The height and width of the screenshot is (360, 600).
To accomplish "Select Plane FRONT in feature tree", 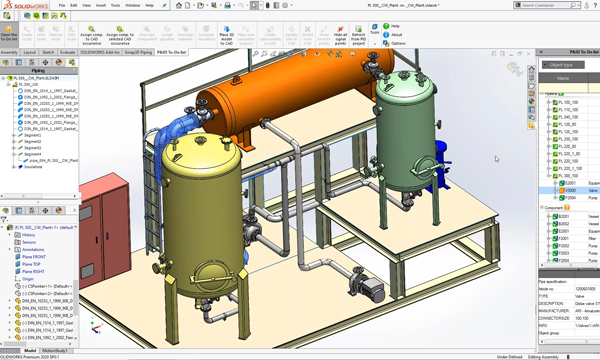I will tap(34, 257).
